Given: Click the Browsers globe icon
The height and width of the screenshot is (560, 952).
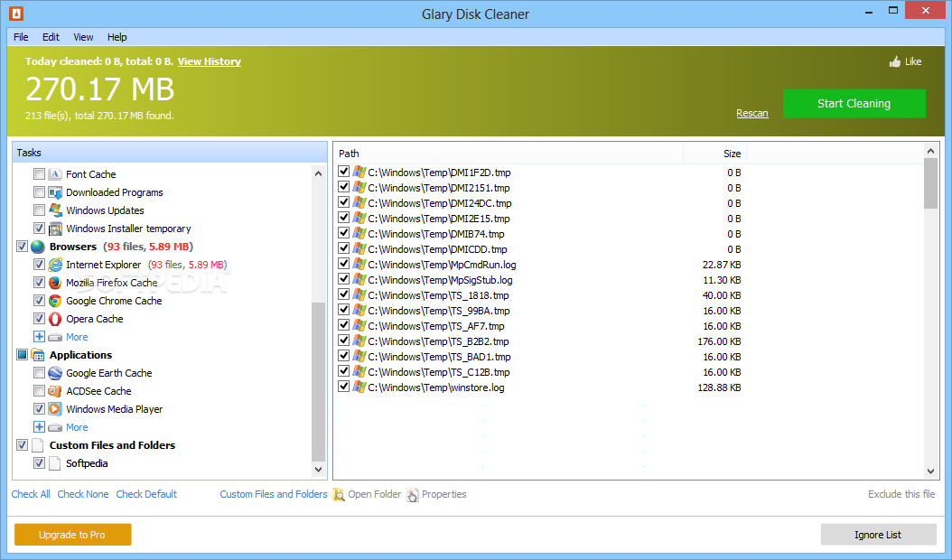Looking at the screenshot, I should (x=38, y=247).
